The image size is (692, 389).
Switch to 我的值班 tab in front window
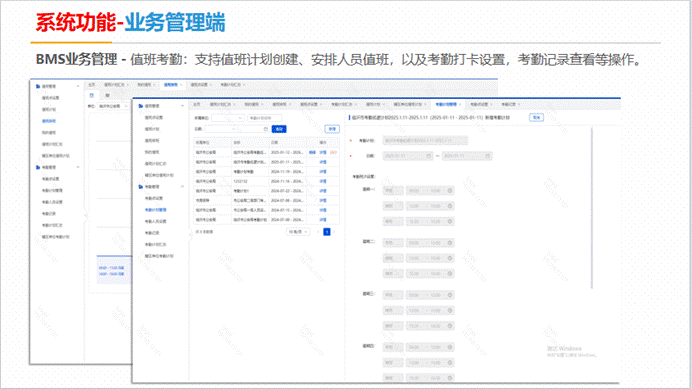click(x=251, y=105)
